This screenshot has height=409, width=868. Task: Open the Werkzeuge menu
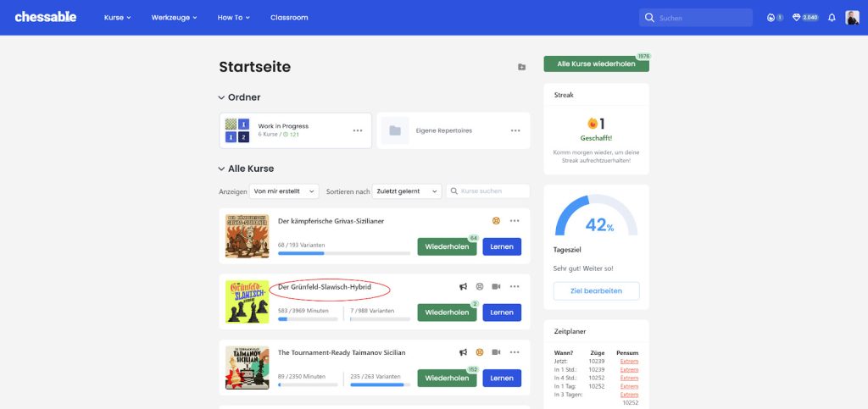(x=174, y=17)
